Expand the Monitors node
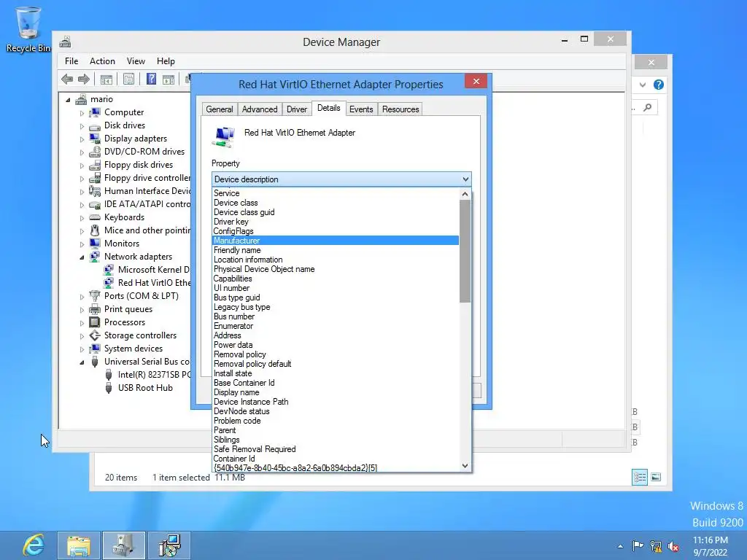 tap(82, 244)
